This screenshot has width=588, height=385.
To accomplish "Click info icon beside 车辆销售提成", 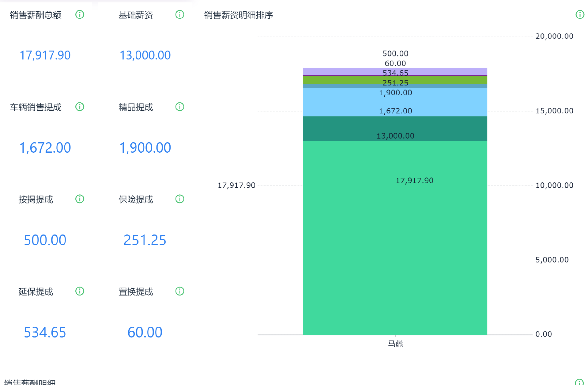I will point(80,107).
